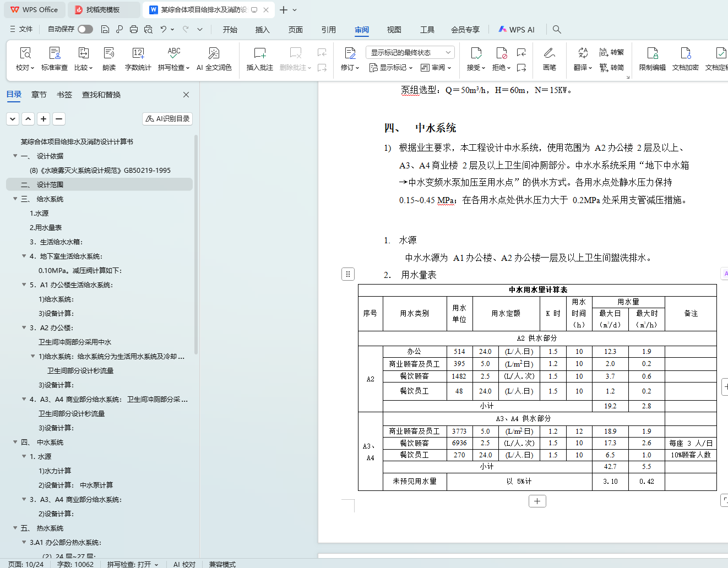The image size is (728, 568).
Task: Switch to the 视图 ribbon tab
Action: coord(394,30)
